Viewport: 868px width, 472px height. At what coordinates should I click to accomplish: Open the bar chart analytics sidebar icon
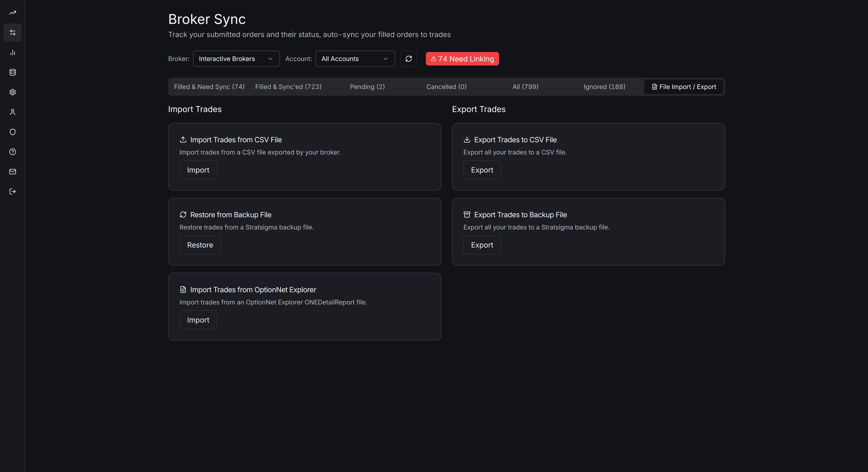[13, 53]
